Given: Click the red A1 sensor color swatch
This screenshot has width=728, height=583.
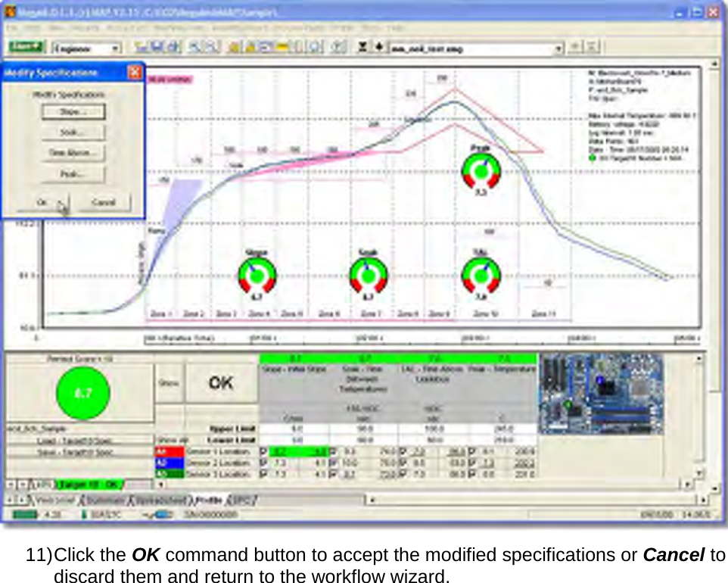Looking at the screenshot, I should pyautogui.click(x=169, y=451).
